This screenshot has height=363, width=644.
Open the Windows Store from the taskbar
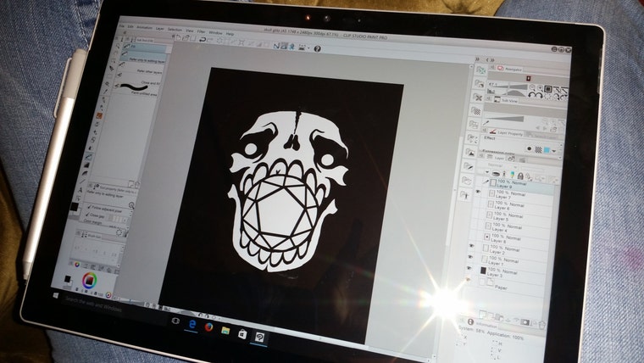click(242, 334)
